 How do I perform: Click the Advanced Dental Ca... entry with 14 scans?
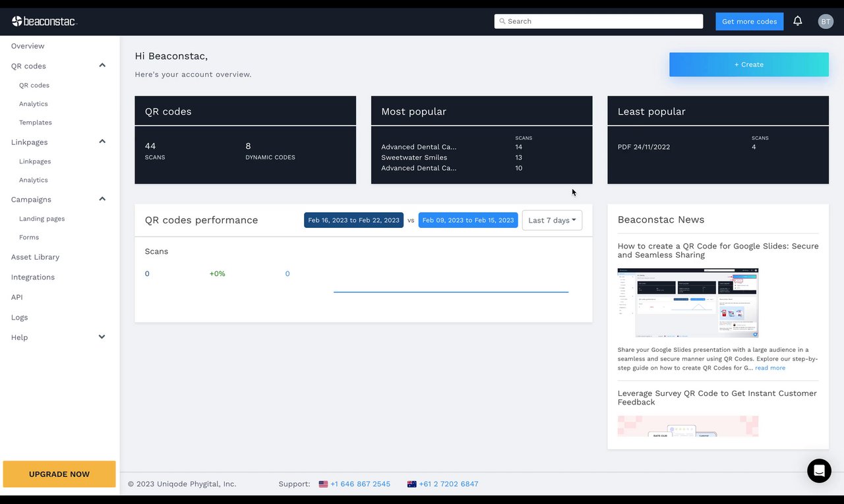coord(419,147)
